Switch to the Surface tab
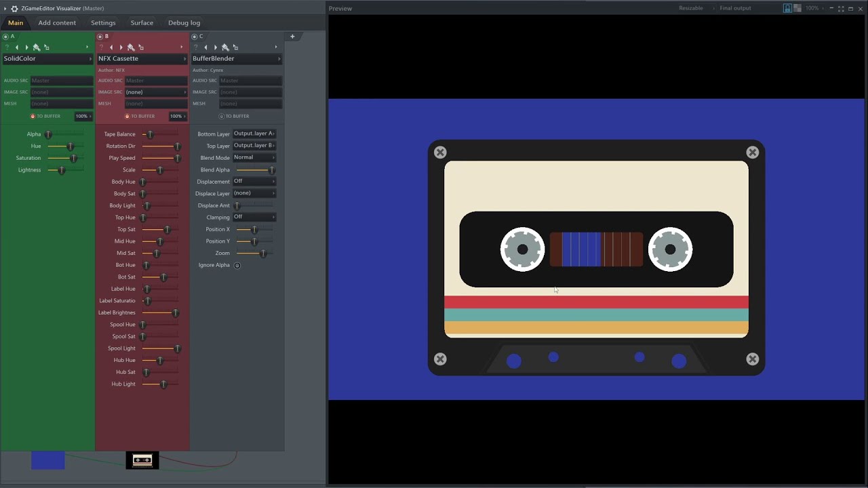The width and height of the screenshot is (868, 488). pos(142,23)
